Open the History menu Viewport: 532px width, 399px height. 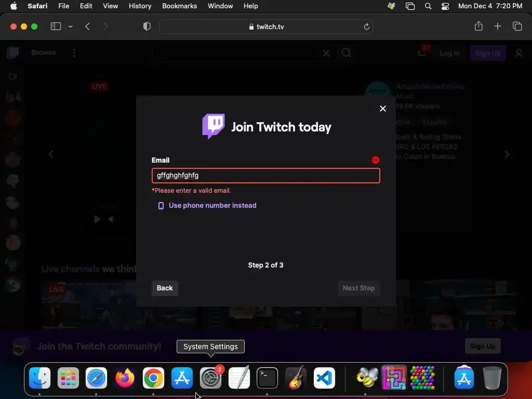coord(140,6)
